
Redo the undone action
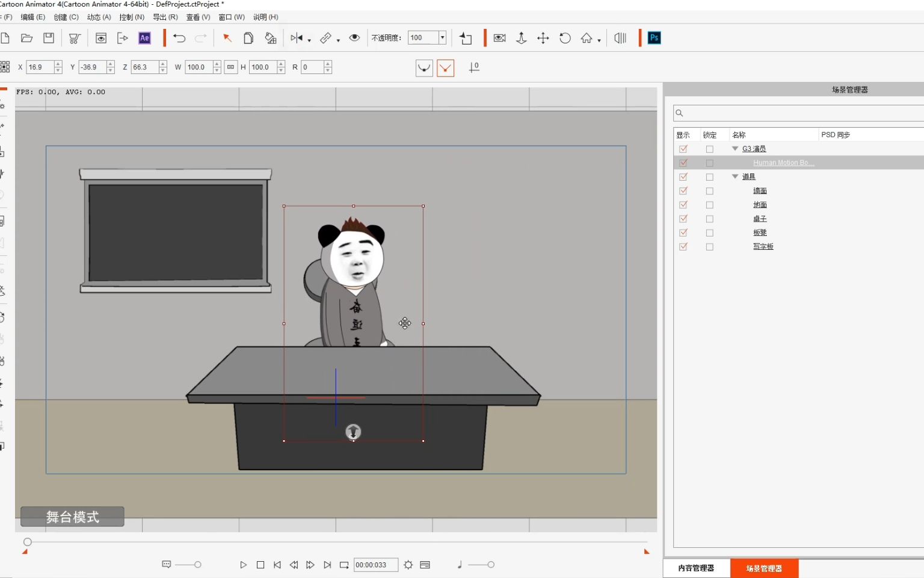[x=201, y=38]
